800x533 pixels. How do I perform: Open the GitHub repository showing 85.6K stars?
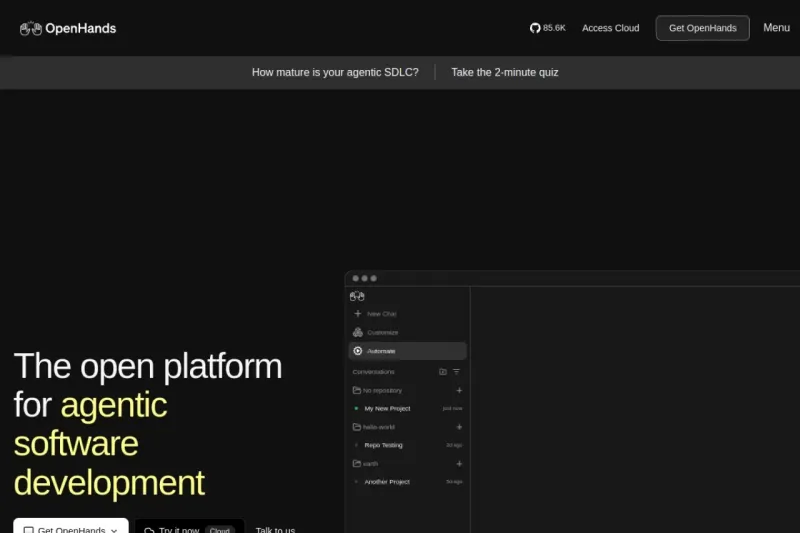click(547, 28)
